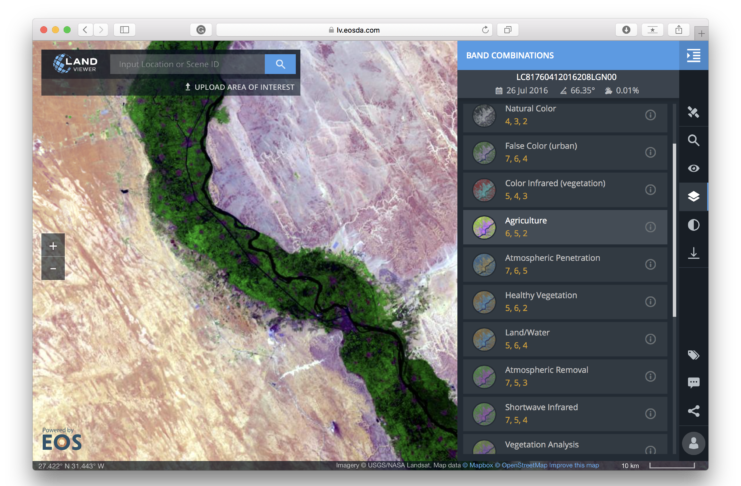Open the band combinations layers icon
The width and height of the screenshot is (741, 486).
(693, 197)
